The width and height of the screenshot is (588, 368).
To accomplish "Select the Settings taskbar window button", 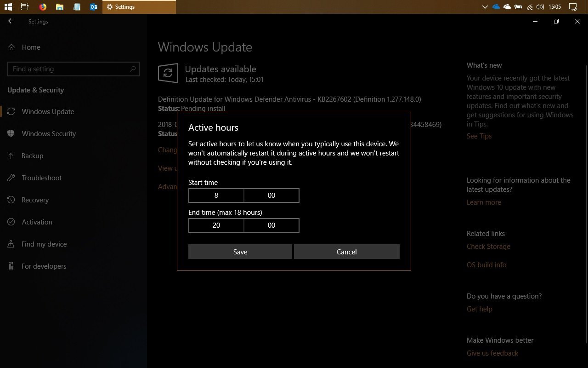I will coord(139,7).
